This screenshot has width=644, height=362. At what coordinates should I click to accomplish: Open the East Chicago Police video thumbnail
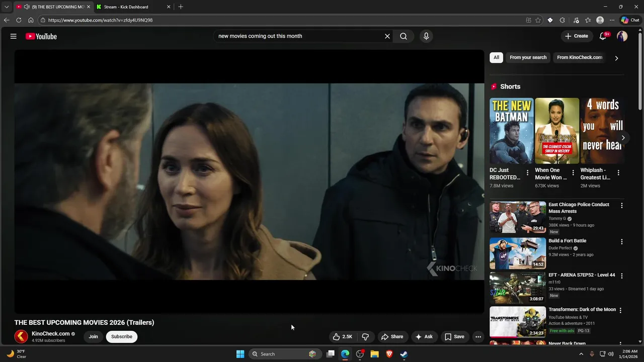[518, 217]
